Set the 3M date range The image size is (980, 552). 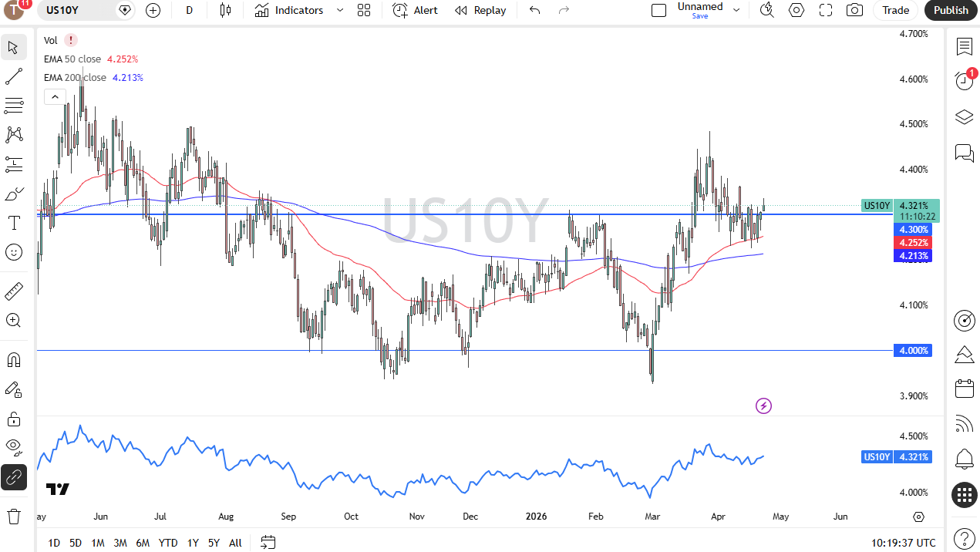120,543
